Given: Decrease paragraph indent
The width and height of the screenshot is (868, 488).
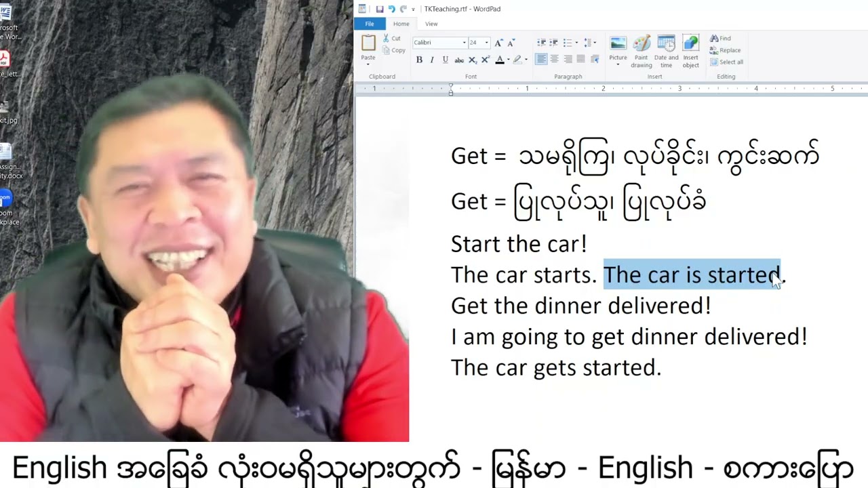Looking at the screenshot, I should pos(541,43).
